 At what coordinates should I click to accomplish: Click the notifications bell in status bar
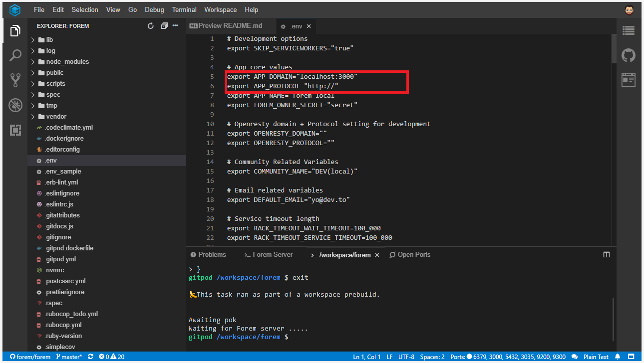click(618, 357)
